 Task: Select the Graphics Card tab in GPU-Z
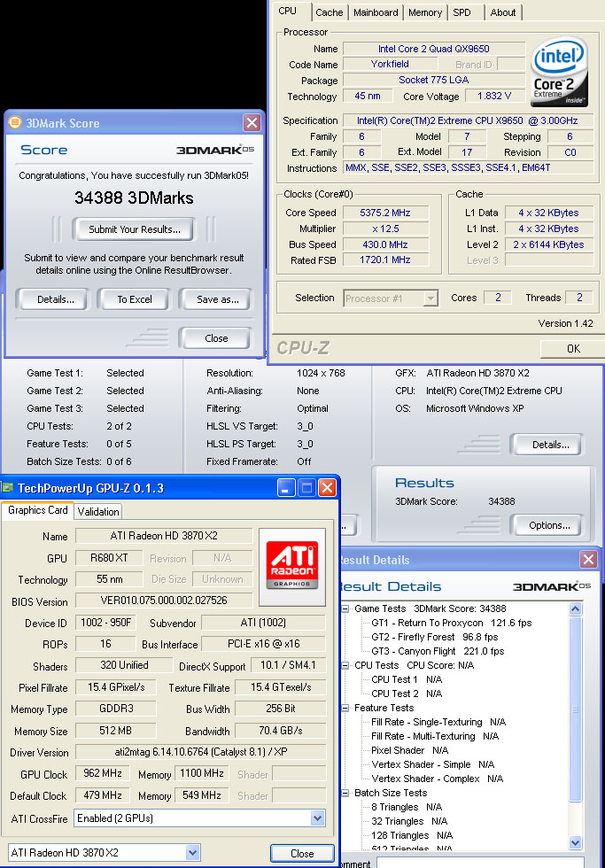[x=37, y=510]
